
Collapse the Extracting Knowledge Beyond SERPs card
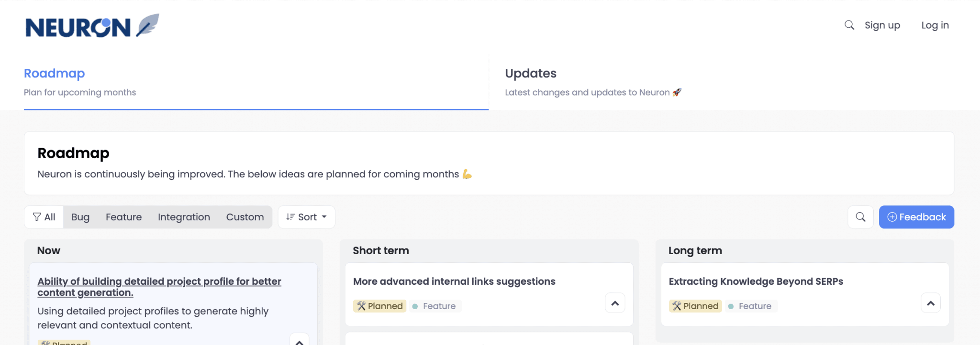tap(931, 302)
